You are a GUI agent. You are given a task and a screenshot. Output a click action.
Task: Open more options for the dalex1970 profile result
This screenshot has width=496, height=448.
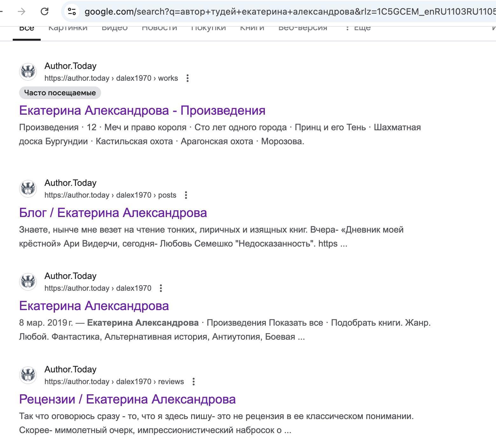click(161, 288)
